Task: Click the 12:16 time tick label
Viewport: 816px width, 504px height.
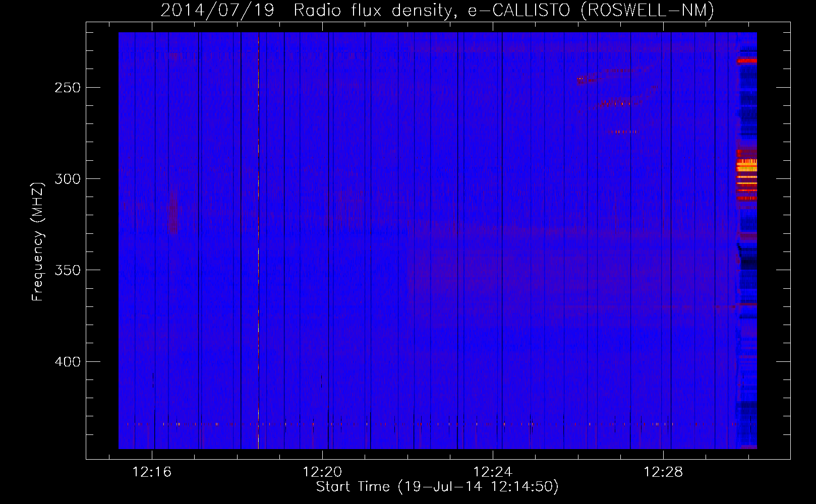Action: click(152, 472)
